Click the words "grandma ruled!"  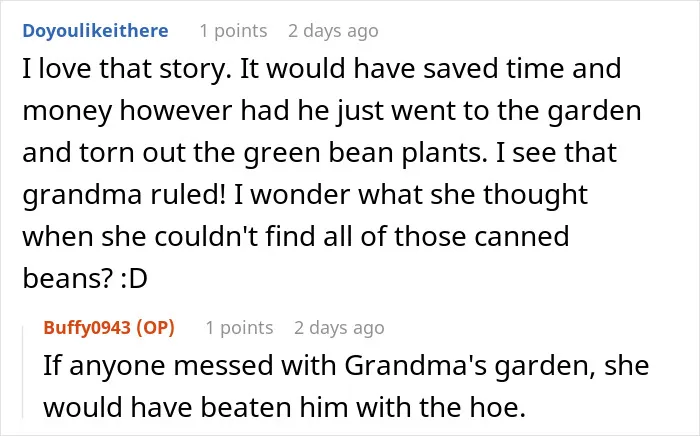pyautogui.click(x=124, y=195)
